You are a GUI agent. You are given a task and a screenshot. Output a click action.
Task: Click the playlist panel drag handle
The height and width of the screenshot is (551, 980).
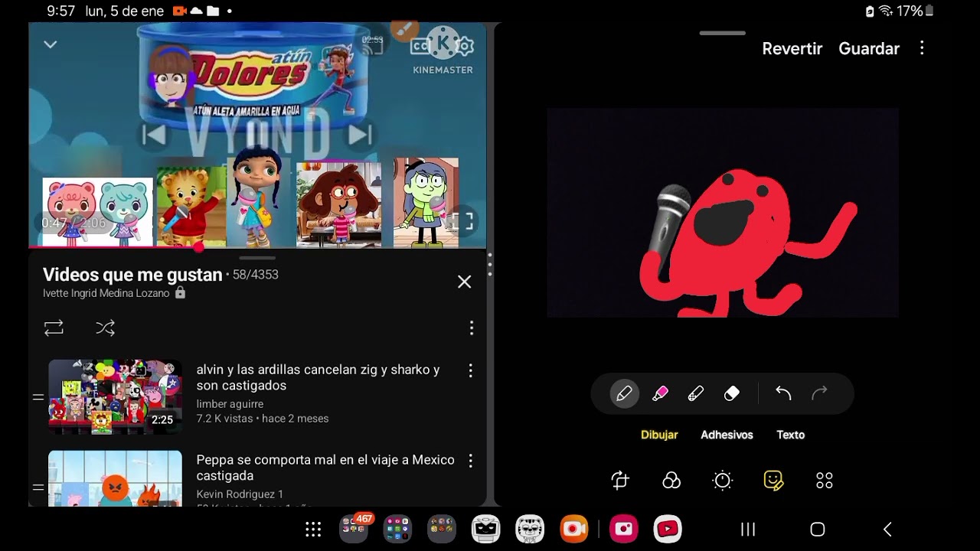[257, 258]
